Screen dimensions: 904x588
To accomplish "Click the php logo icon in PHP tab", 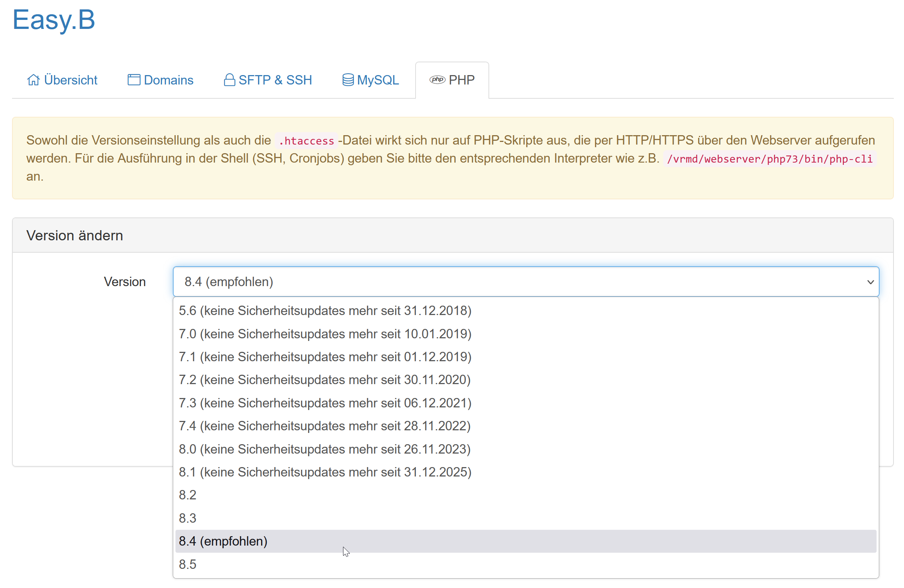I will tap(437, 80).
